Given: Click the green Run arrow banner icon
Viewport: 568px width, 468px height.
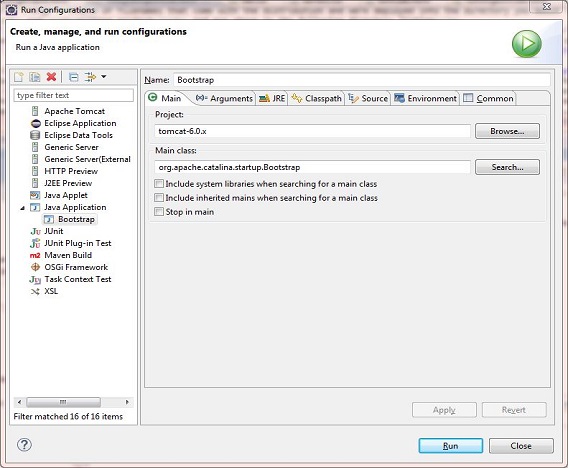Looking at the screenshot, I should (x=526, y=44).
